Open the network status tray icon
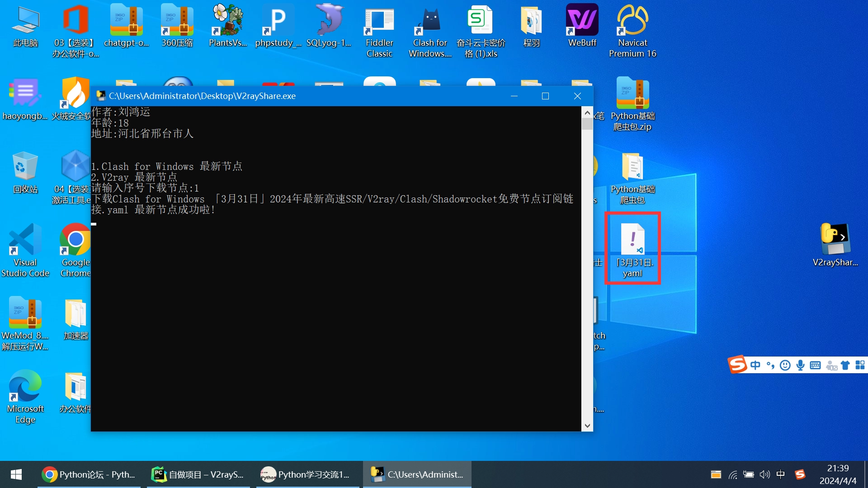Viewport: 868px width, 488px height. click(732, 474)
